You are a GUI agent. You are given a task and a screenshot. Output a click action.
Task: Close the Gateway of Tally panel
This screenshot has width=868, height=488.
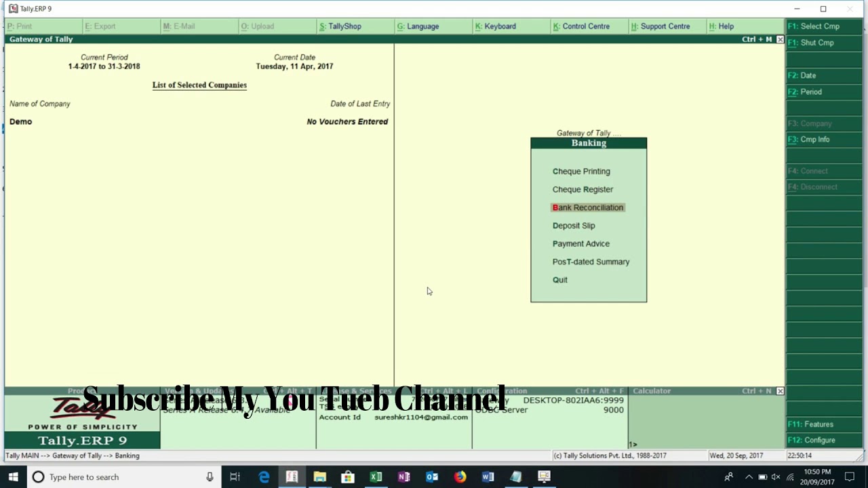(x=780, y=39)
